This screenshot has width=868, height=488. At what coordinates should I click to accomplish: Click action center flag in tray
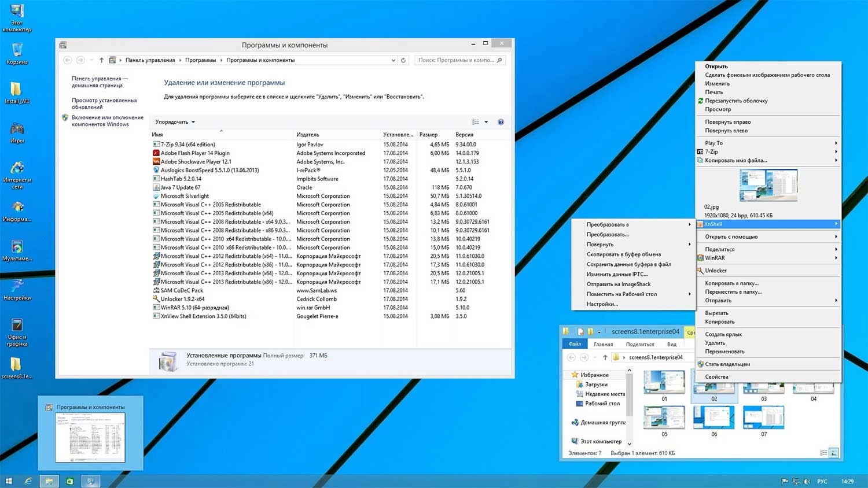785,481
